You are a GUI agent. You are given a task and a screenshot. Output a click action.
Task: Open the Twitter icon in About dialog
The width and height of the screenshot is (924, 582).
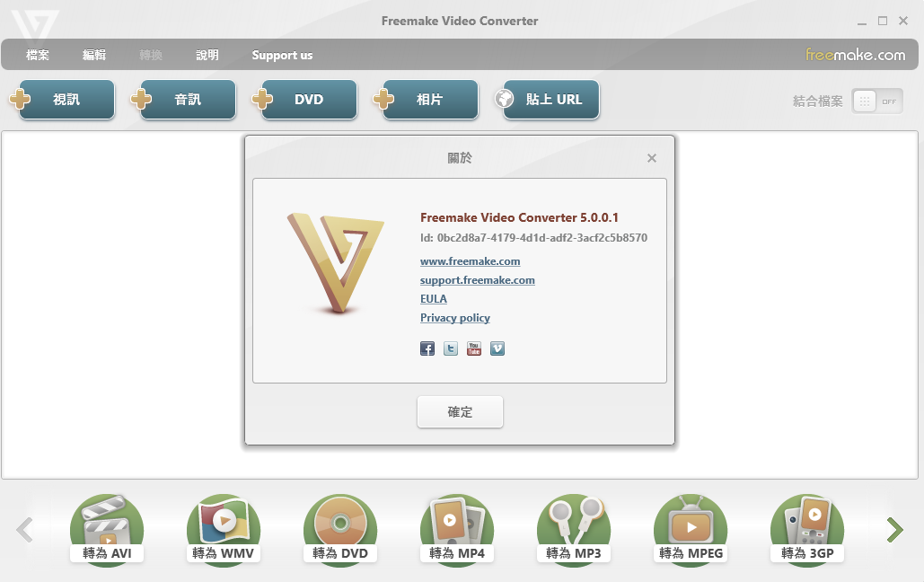(451, 348)
